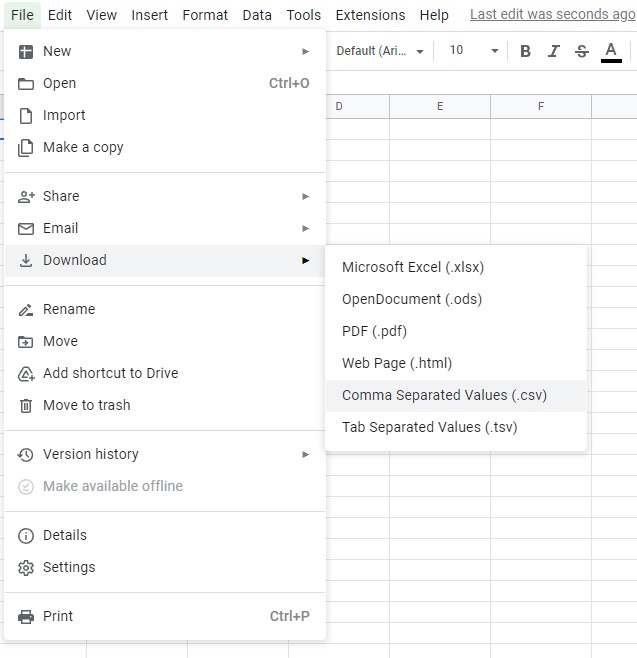Viewport: 637px width, 658px height.
Task: Toggle italic text formatting
Action: pyautogui.click(x=553, y=51)
